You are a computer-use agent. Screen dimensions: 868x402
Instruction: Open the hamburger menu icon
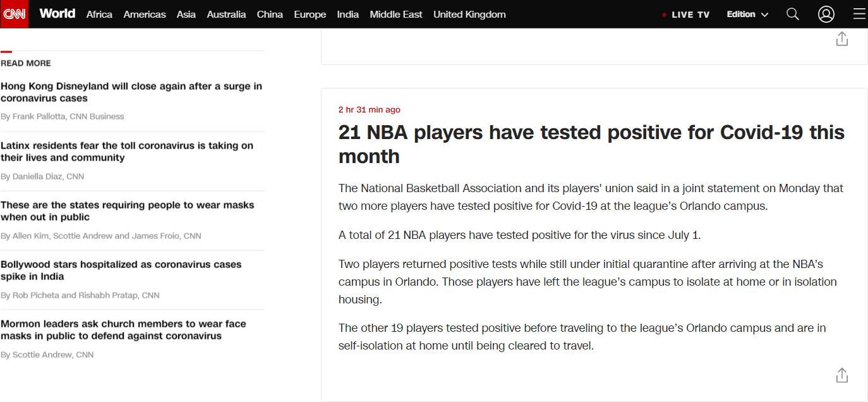pos(859,14)
